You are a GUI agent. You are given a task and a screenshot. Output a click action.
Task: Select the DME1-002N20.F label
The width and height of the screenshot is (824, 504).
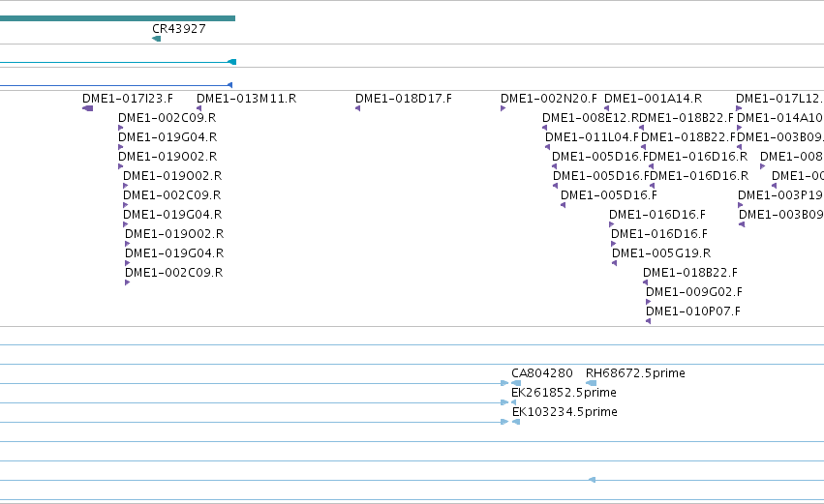549,98
